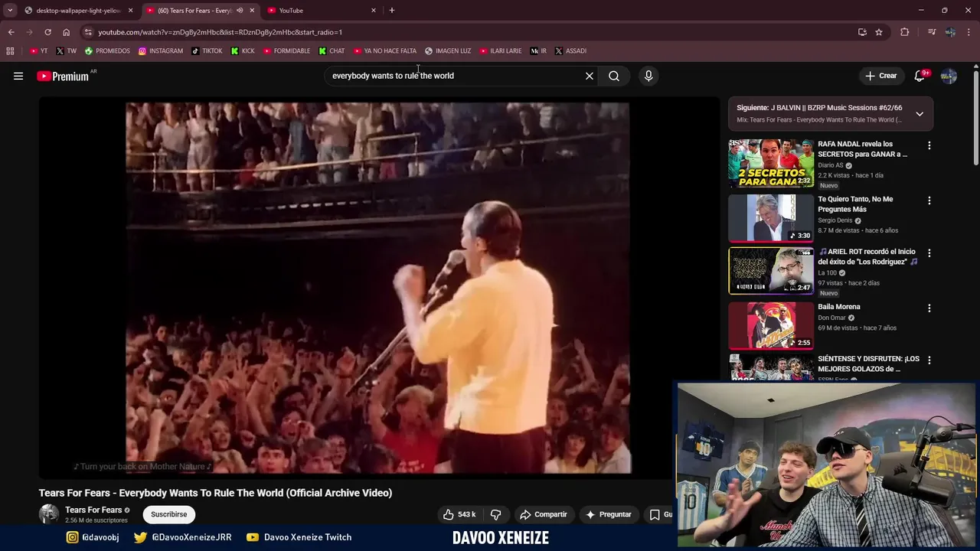Open Chrome three-dot menu
This screenshot has height=551, width=980.
969,32
